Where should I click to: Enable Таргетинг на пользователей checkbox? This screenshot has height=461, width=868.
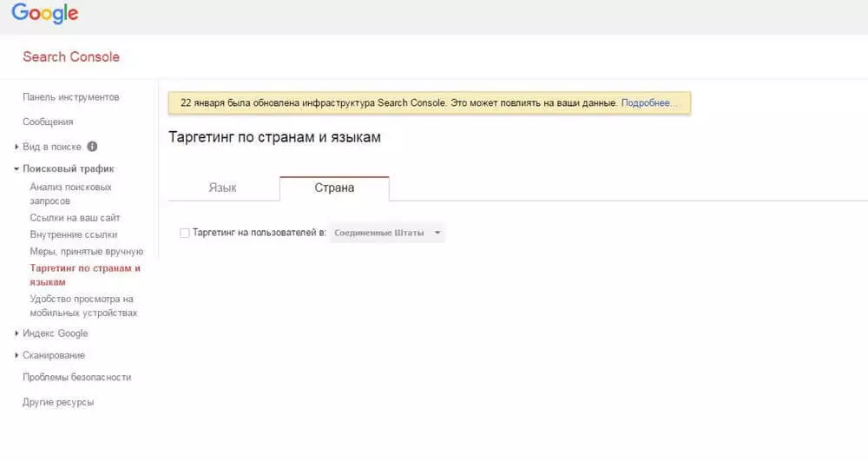click(x=185, y=233)
